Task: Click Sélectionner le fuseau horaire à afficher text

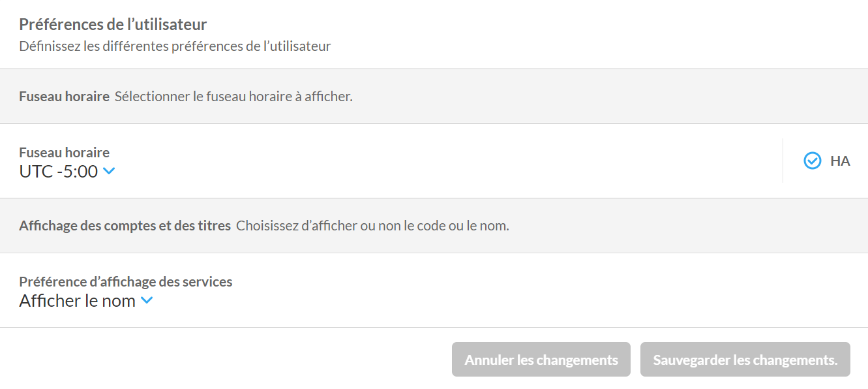Action: (233, 97)
